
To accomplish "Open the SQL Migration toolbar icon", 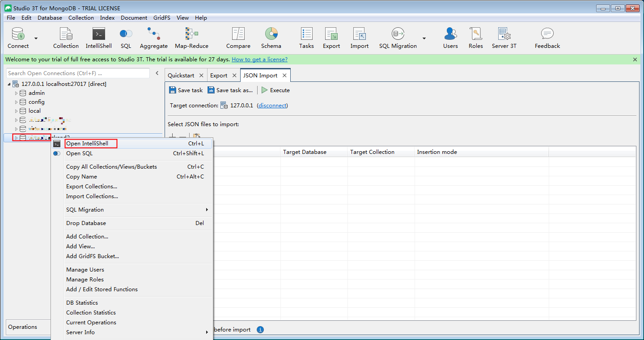I will tap(398, 34).
